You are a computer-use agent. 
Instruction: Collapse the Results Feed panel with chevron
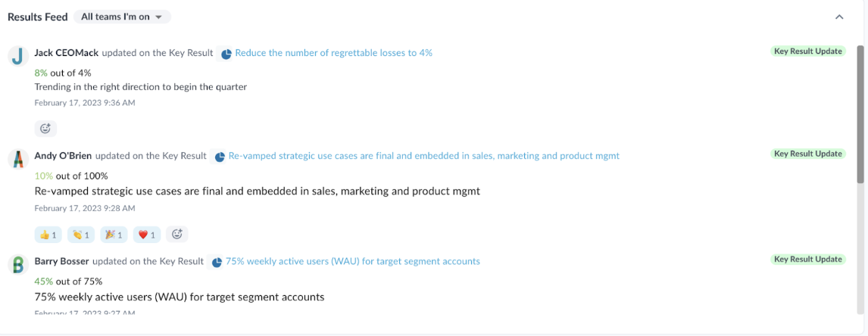point(839,17)
